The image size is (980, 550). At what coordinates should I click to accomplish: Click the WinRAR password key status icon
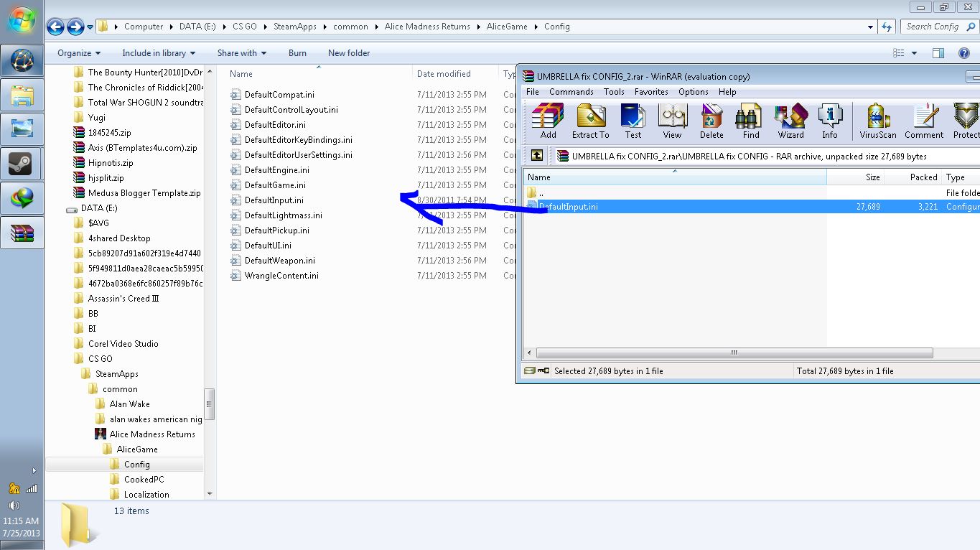click(x=543, y=371)
